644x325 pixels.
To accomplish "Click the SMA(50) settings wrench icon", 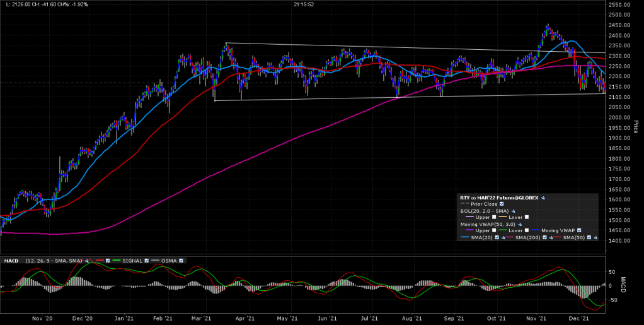I will click(595, 237).
